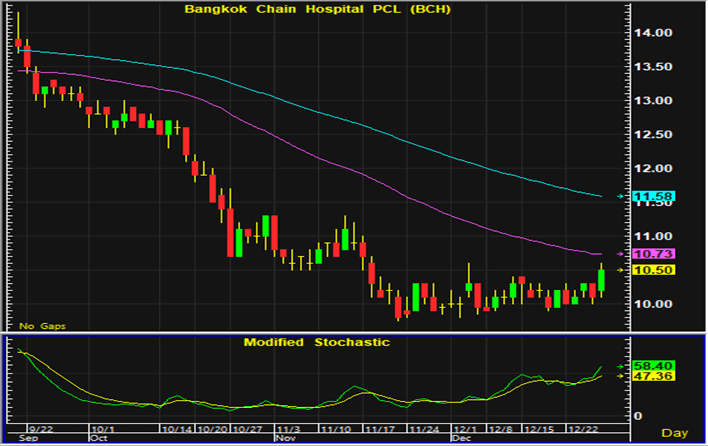Click the 14.00 price axis label
This screenshot has width=708, height=446.
click(653, 33)
